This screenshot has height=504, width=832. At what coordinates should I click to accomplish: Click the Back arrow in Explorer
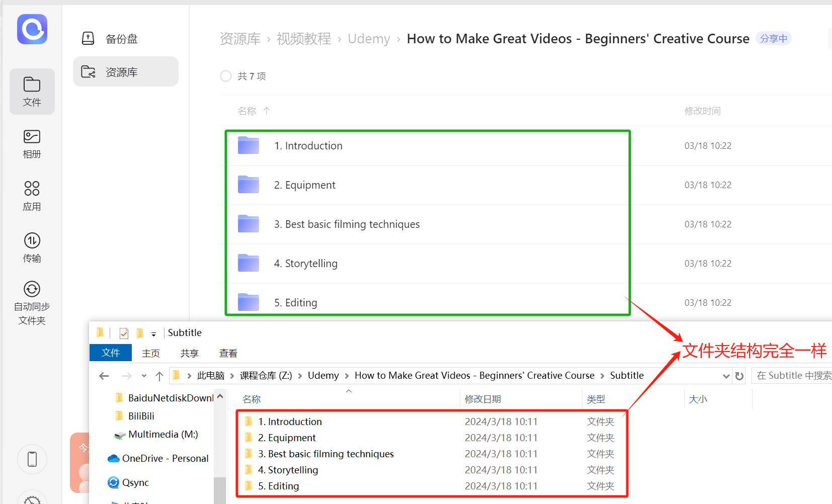click(x=104, y=376)
